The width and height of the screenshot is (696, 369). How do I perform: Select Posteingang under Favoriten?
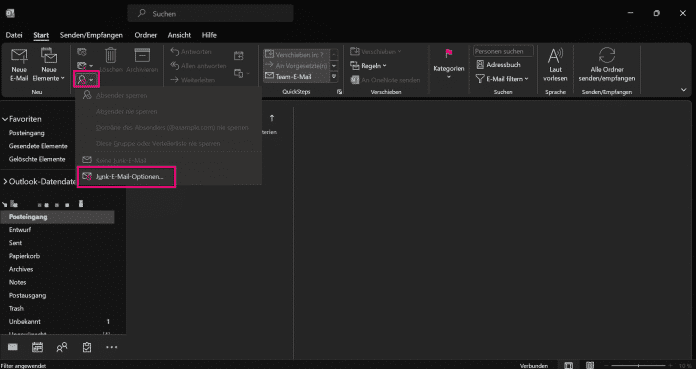tap(27, 133)
